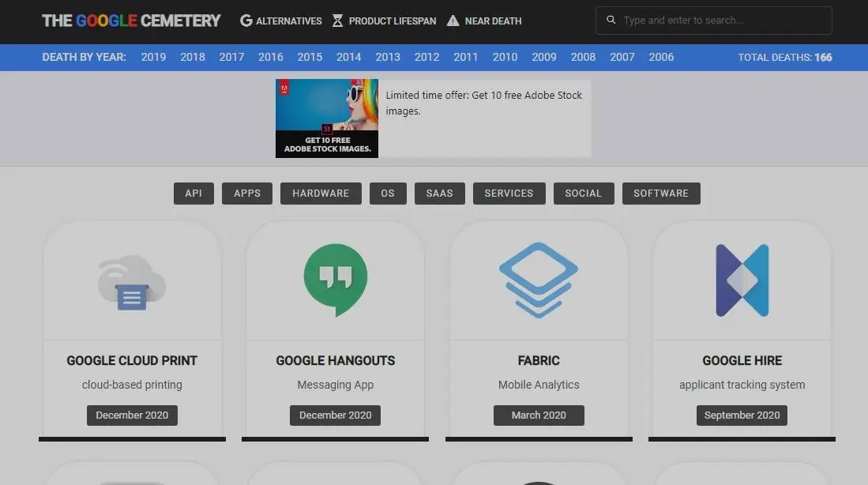Click the Messaging App description
The width and height of the screenshot is (868, 485).
coord(336,385)
